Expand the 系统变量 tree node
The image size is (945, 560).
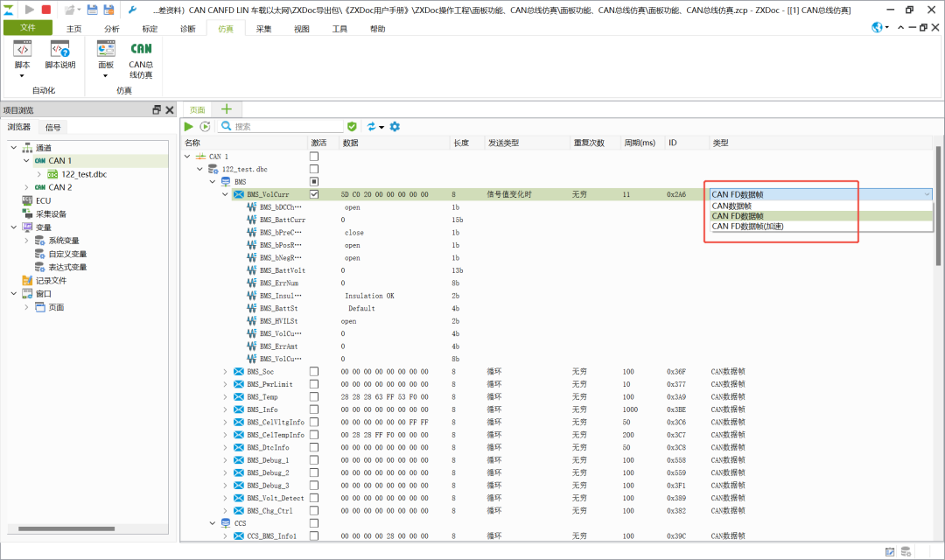[x=26, y=240]
